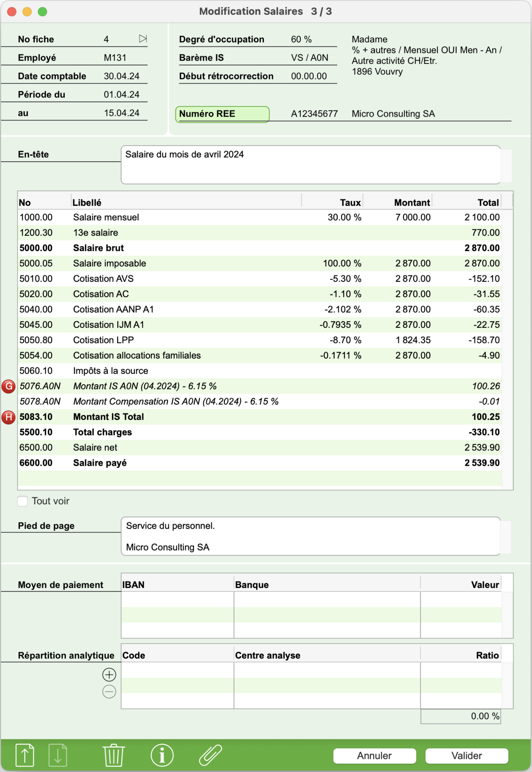The image size is (532, 772).
Task: Enable the Tout voir checkbox
Action: [x=23, y=501]
